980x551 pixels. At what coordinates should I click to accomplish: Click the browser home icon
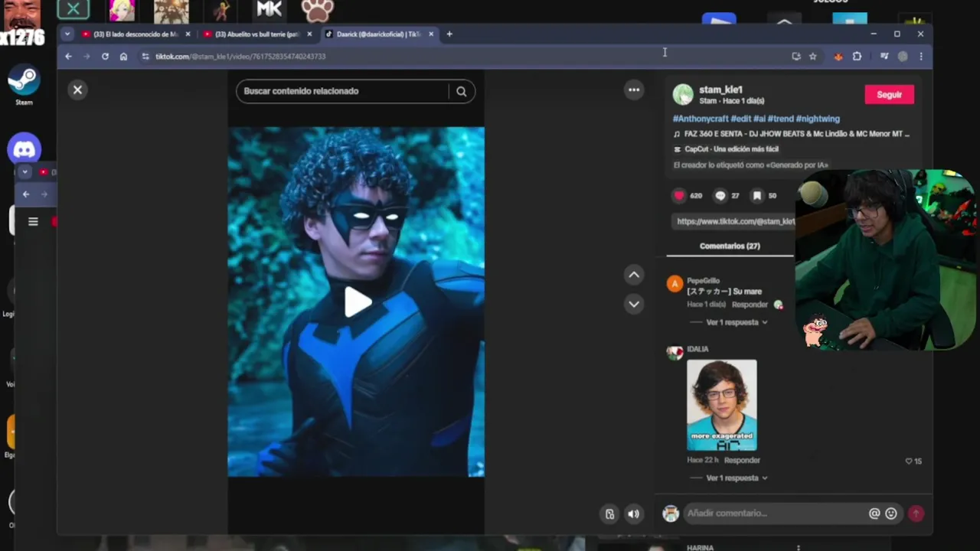point(123,56)
